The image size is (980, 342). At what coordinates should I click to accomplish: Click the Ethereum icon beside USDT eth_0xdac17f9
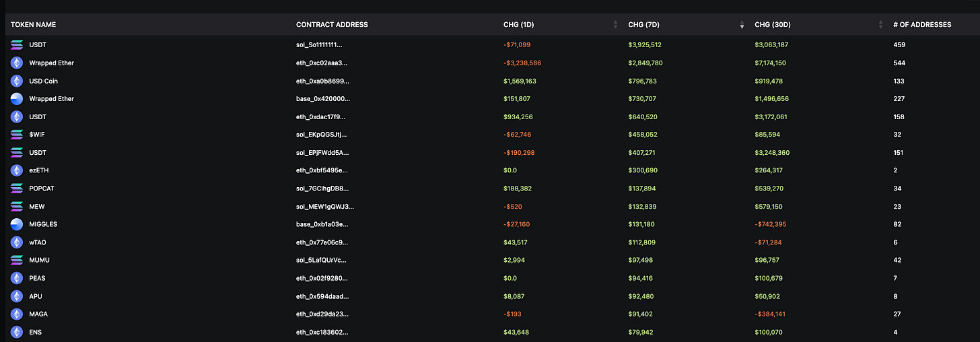click(x=17, y=116)
